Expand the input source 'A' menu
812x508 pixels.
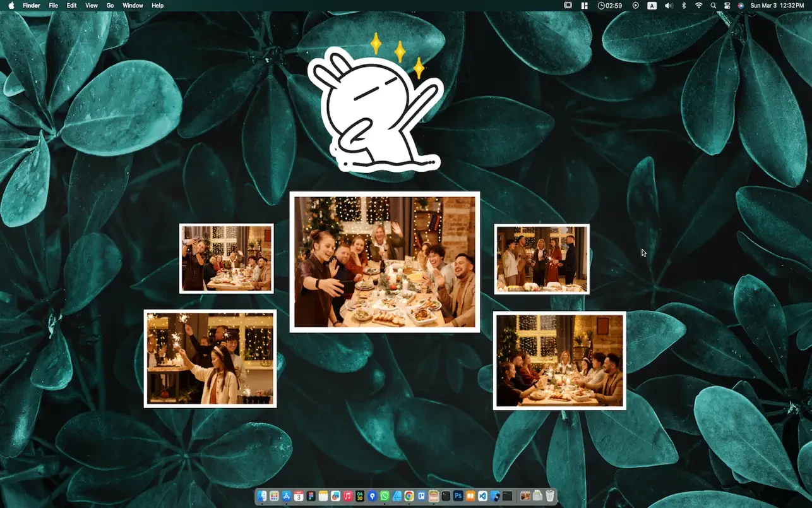tap(652, 6)
